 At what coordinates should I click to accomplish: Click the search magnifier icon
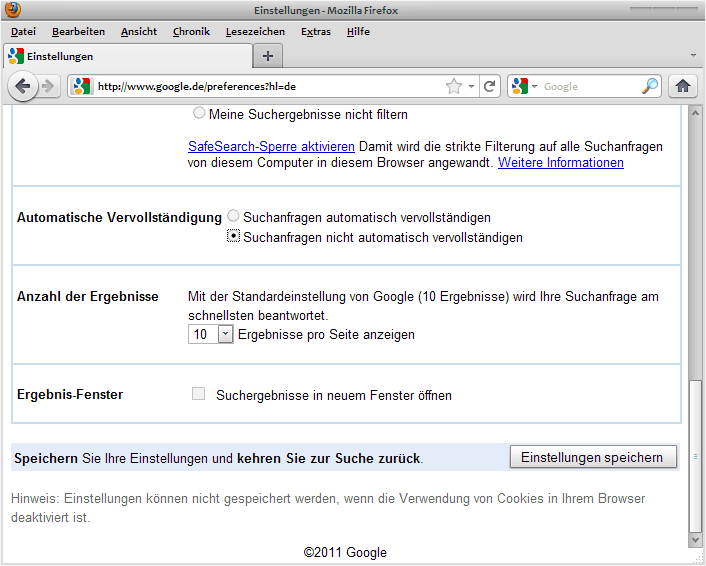coord(650,86)
